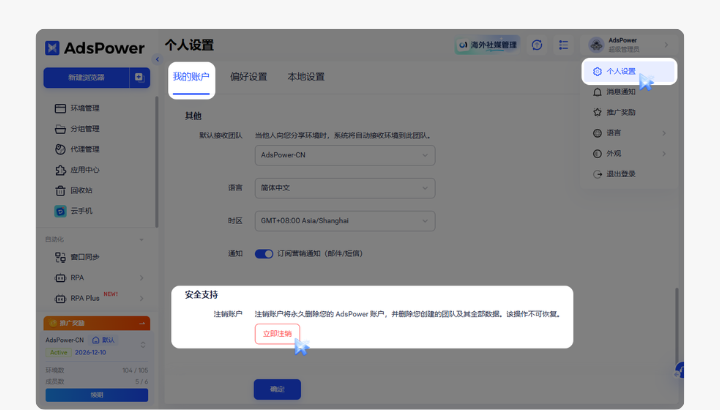
Task: Click the 注销账户 label
Action: tap(228, 315)
